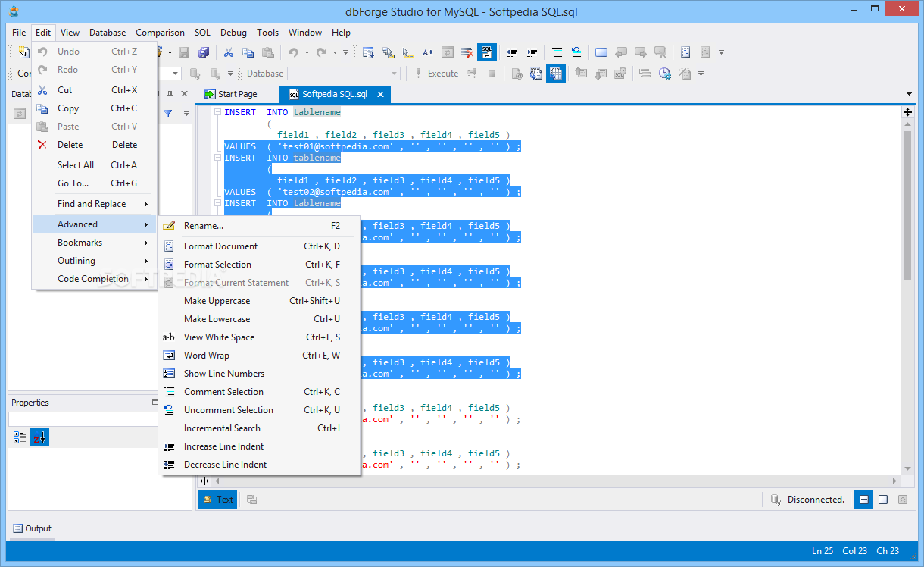
Task: Toggle Show Line Numbers option
Action: click(258, 374)
